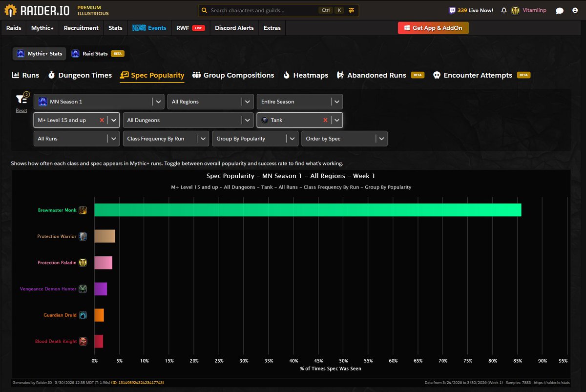Switch to Heatmaps tab
586x392 pixels.
[305, 75]
